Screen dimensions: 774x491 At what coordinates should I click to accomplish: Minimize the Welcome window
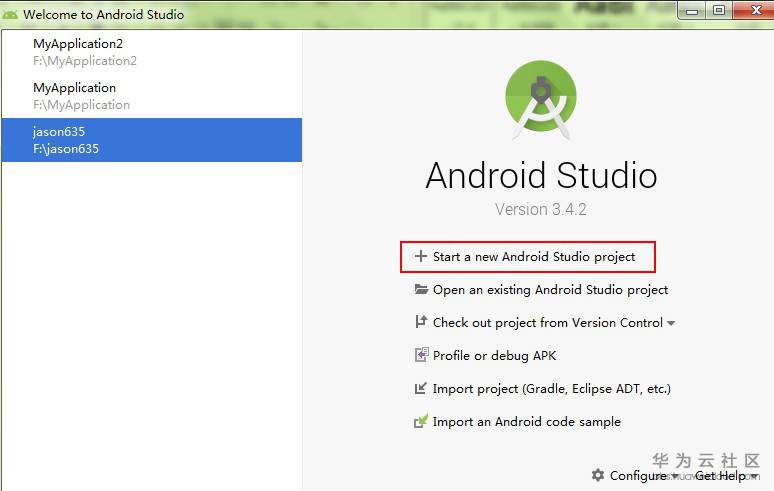pos(692,11)
